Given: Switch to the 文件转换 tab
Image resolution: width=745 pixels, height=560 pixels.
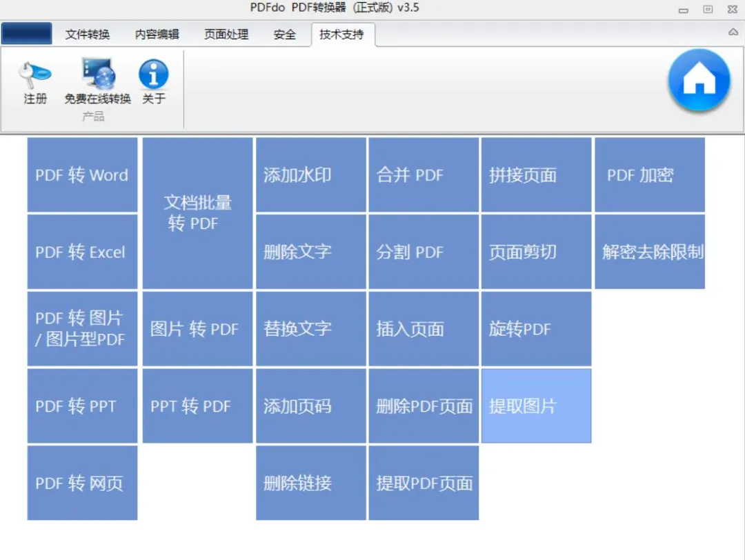Looking at the screenshot, I should coord(88,34).
